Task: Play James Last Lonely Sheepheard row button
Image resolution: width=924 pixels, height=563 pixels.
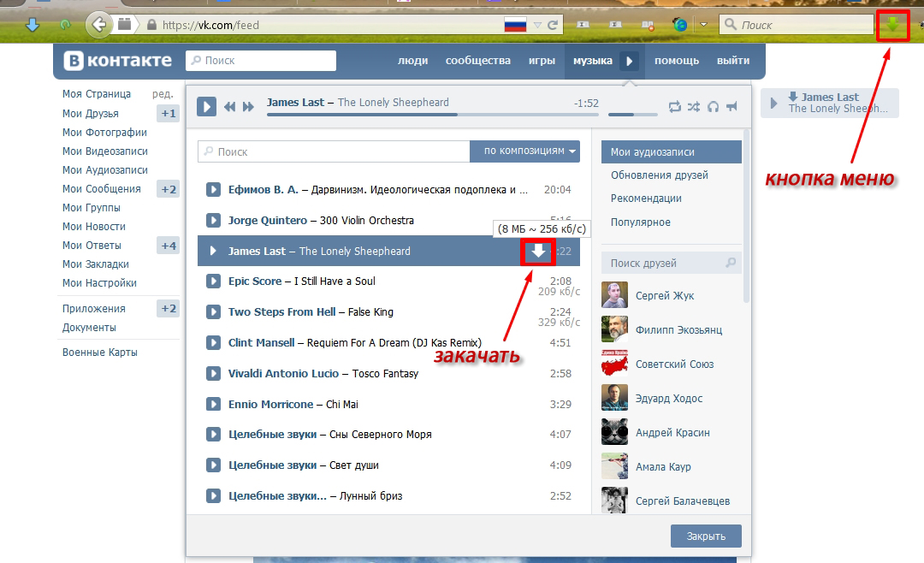Action: 213,252
